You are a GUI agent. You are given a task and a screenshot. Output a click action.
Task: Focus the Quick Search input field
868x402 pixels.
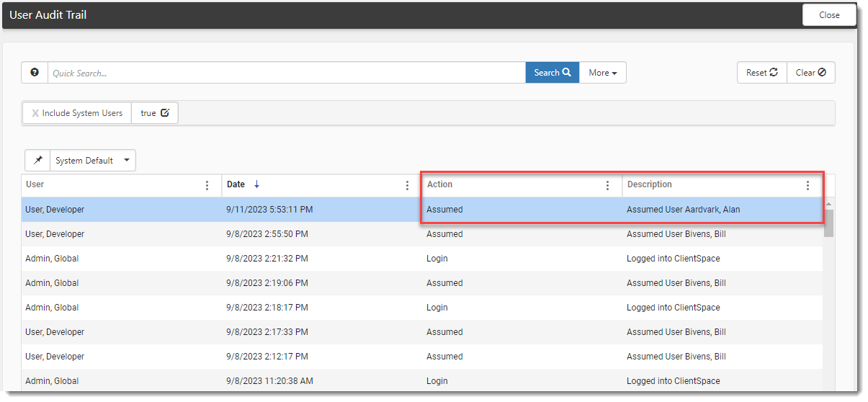pos(286,73)
